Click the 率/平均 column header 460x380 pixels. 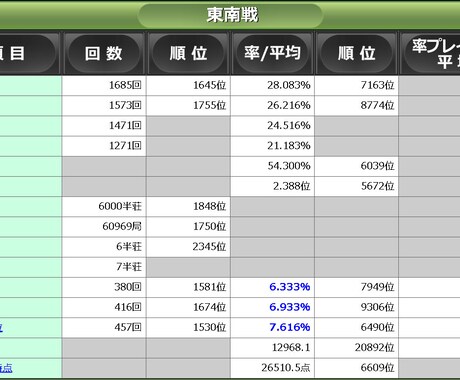coord(272,53)
